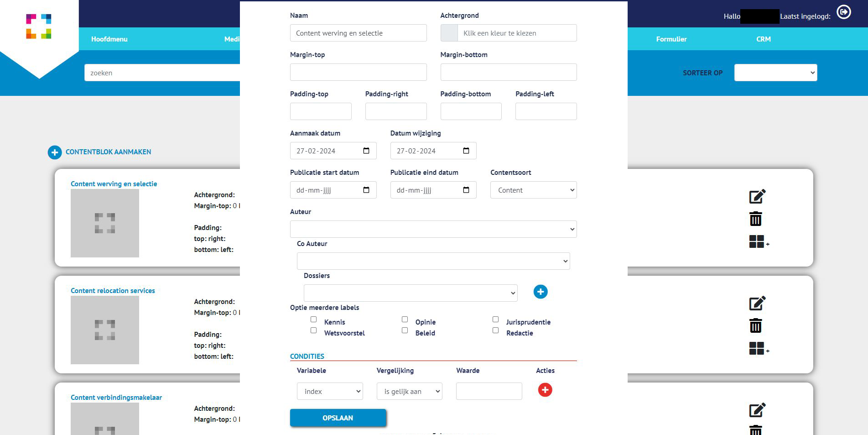Open the Hoofdmenu menu item

[109, 39]
